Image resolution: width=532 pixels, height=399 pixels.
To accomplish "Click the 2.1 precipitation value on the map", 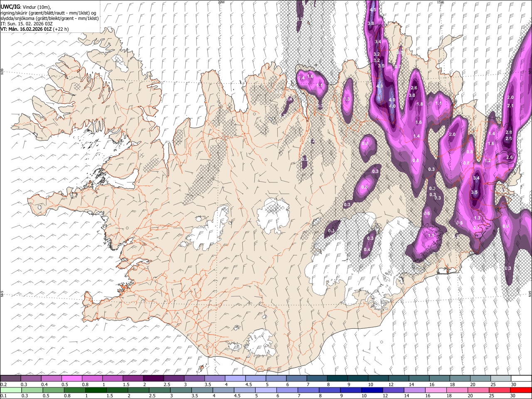I will 511,106.
